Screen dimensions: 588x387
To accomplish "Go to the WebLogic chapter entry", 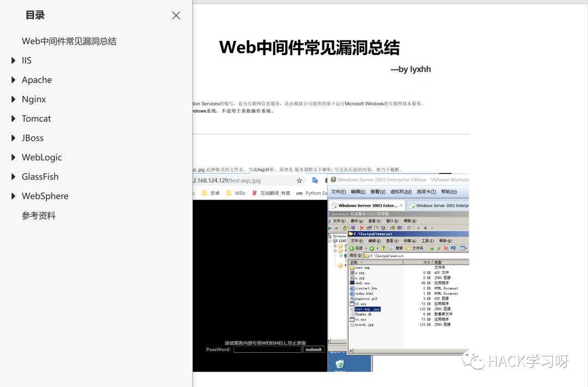I will [x=41, y=158].
